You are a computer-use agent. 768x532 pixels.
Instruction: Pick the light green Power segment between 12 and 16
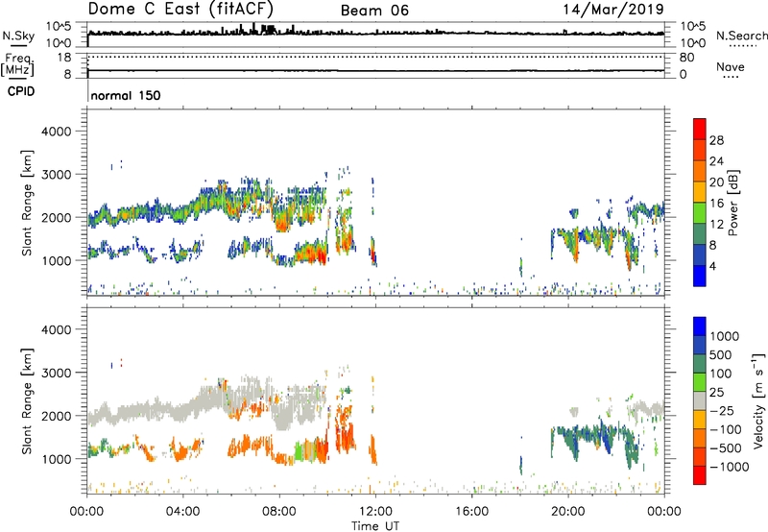(700, 213)
